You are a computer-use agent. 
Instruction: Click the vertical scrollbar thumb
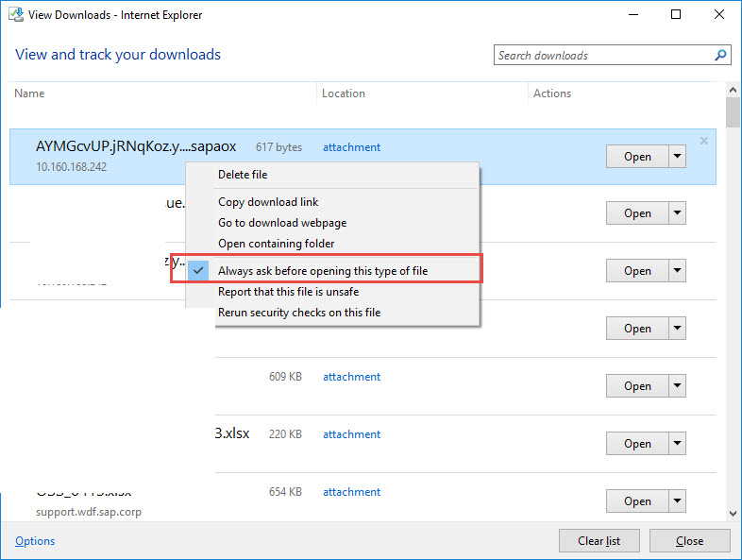tap(733, 112)
